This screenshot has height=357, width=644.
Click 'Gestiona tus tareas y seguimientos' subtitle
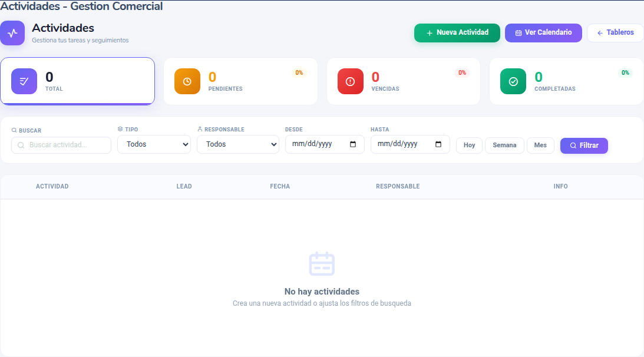80,40
